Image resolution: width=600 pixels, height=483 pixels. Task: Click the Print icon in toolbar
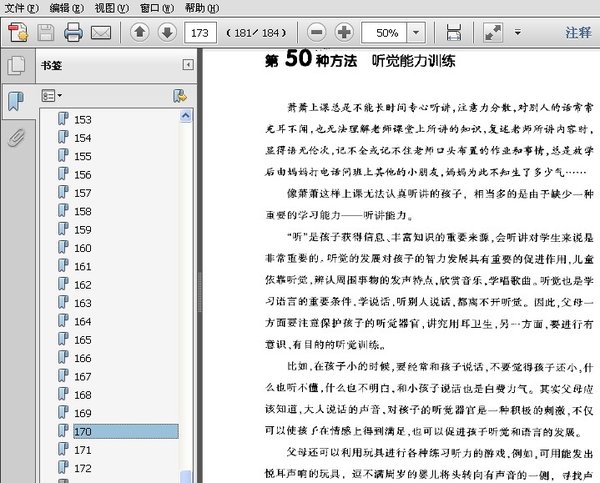(73, 32)
